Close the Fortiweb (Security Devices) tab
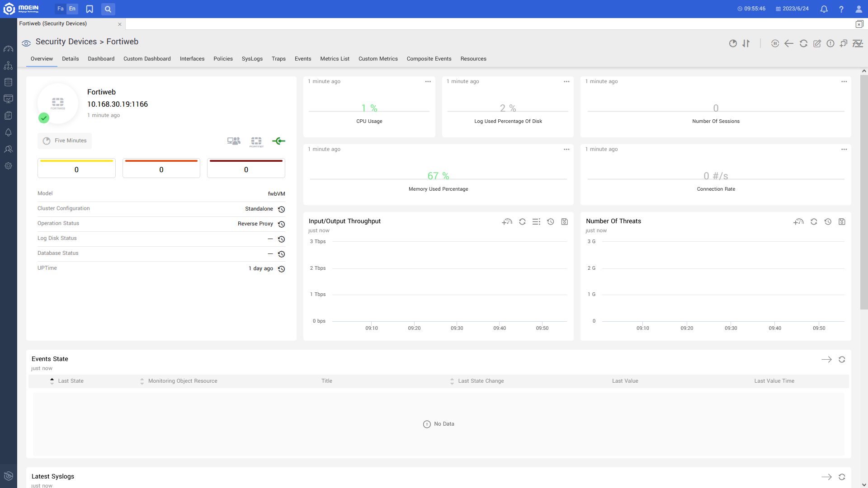Image resolution: width=868 pixels, height=488 pixels. [x=120, y=24]
